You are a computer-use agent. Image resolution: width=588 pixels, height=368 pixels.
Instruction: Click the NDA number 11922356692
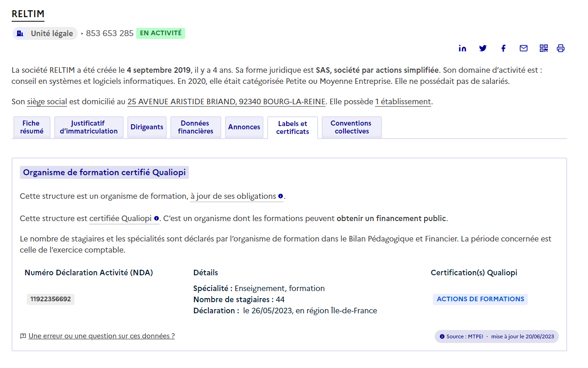(50, 299)
